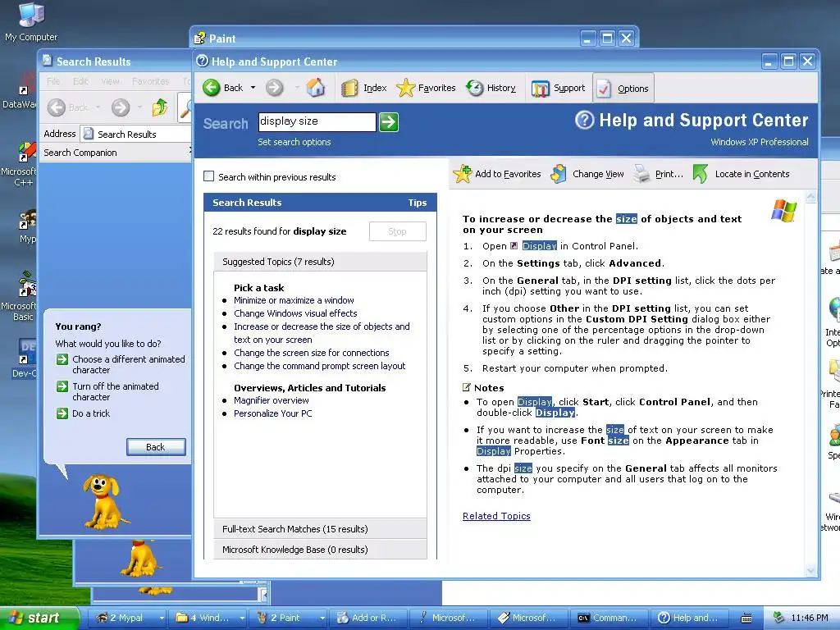Switch to Help and Support taskbar item

(690, 619)
